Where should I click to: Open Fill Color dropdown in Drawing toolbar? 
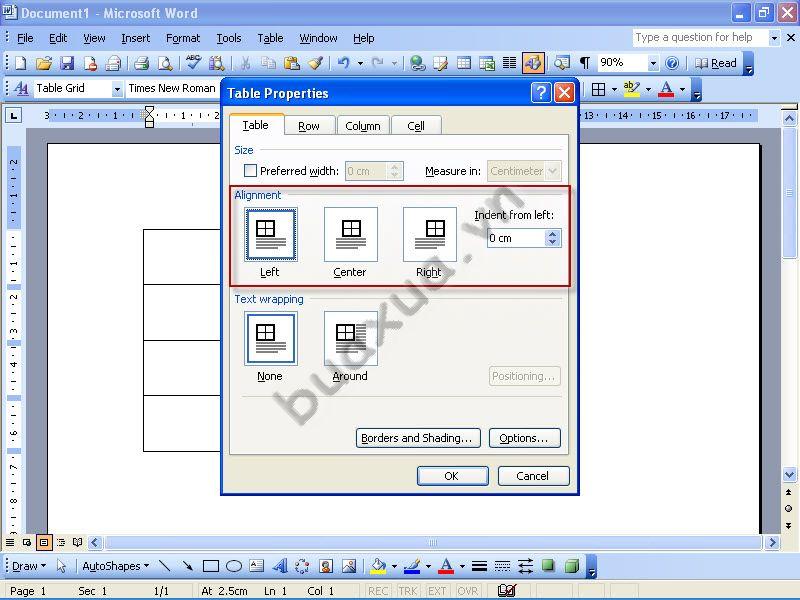tap(394, 566)
